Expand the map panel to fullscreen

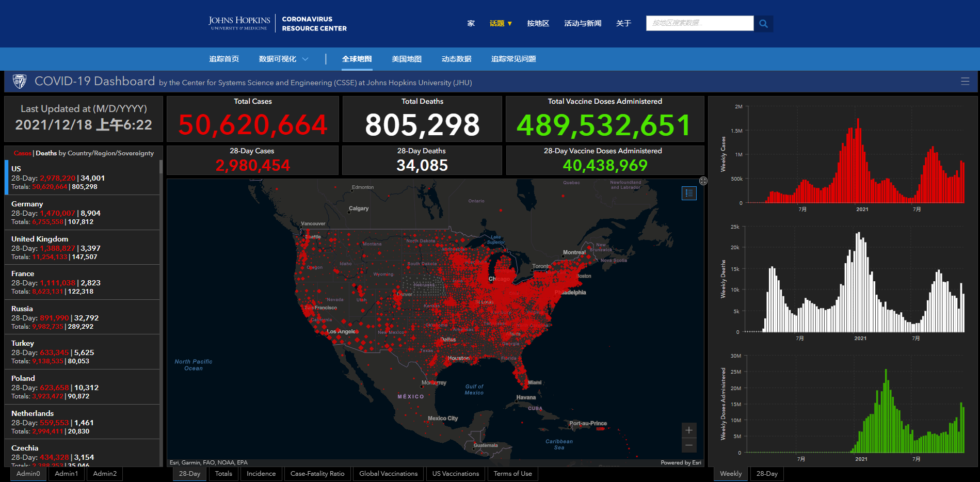(703, 181)
